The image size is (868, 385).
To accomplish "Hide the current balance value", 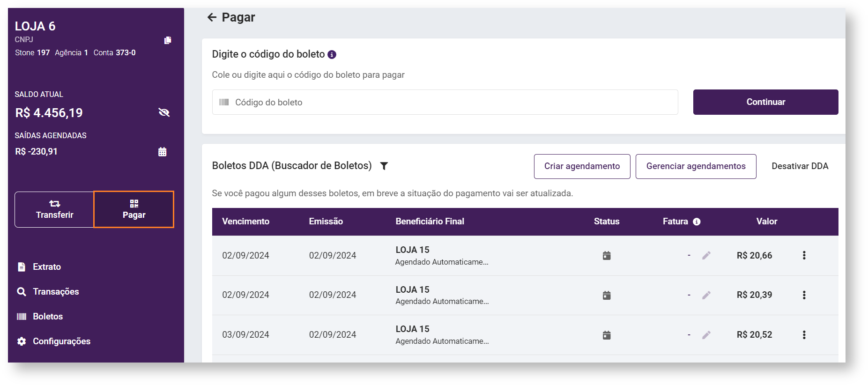I will (x=164, y=112).
